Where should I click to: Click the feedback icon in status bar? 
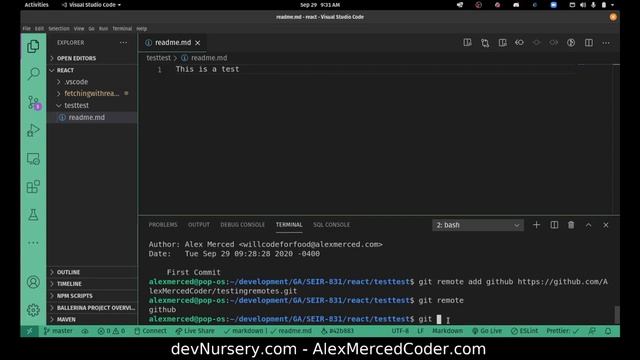(x=592, y=331)
